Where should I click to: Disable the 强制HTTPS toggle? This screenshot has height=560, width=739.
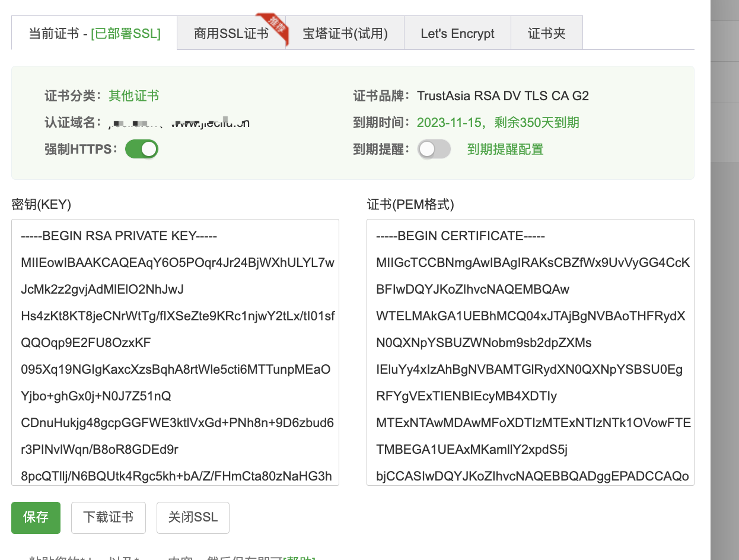tap(141, 149)
